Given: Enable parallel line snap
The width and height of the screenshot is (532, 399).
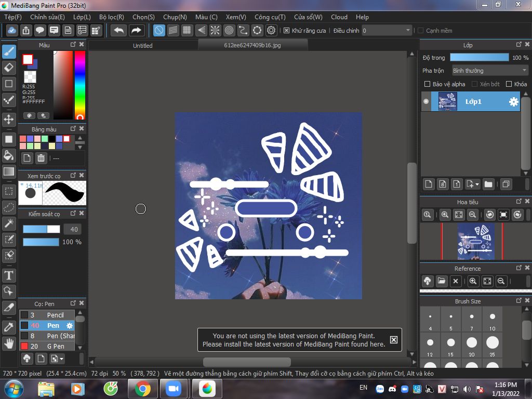Looking at the screenshot, I should [173, 31].
